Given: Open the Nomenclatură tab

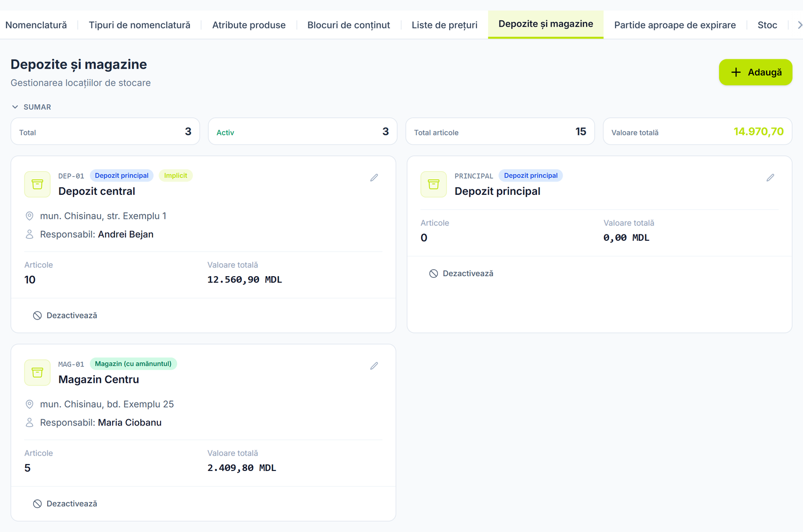Looking at the screenshot, I should 36,25.
